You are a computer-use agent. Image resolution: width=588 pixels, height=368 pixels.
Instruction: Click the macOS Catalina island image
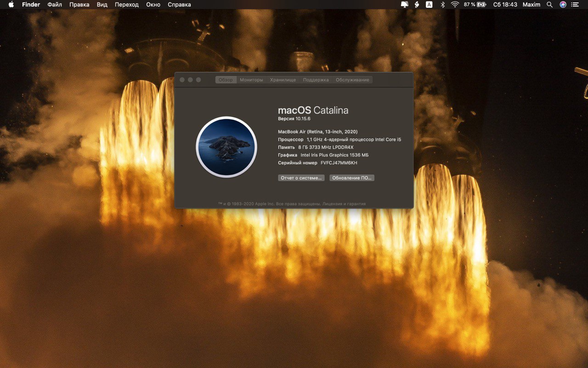click(226, 147)
